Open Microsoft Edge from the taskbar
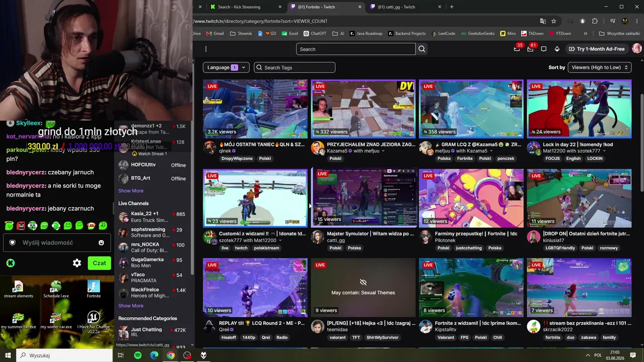Image resolution: width=644 pixels, height=362 pixels. tap(154, 355)
